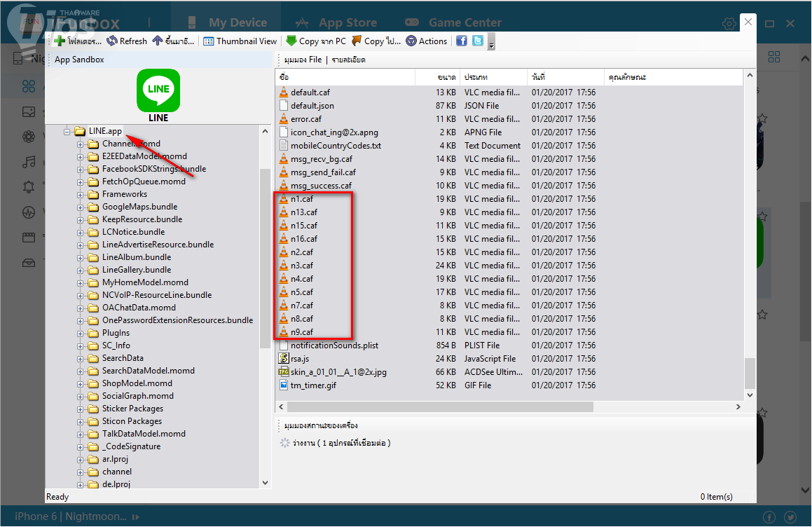Select the n1.caf file
812x527 pixels.
pos(302,199)
